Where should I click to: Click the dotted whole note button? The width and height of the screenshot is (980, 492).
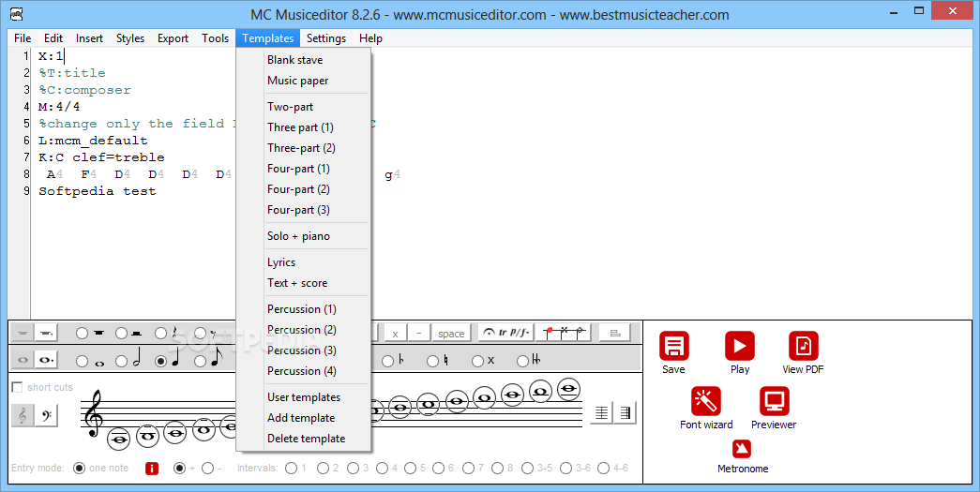[46, 360]
